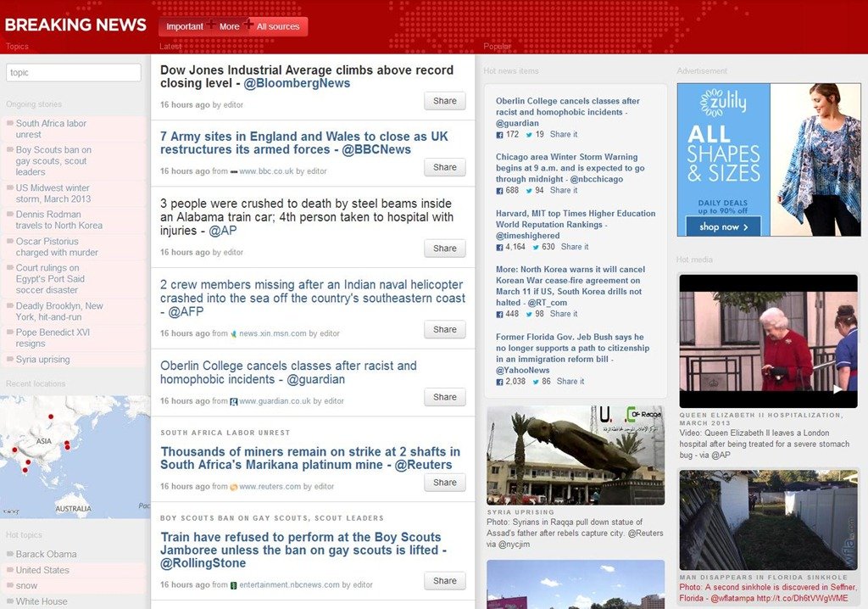Share the Dow Jones Industrial Average story

(x=444, y=101)
